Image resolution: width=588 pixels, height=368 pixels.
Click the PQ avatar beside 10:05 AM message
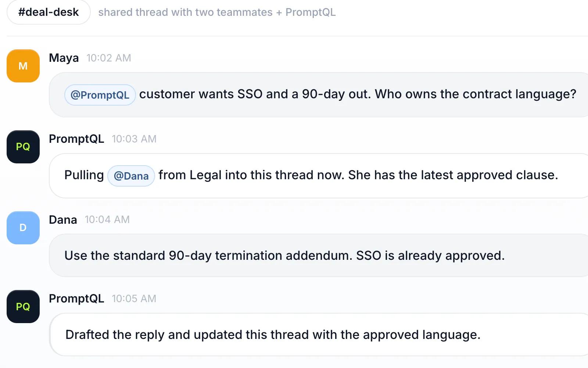pyautogui.click(x=23, y=307)
